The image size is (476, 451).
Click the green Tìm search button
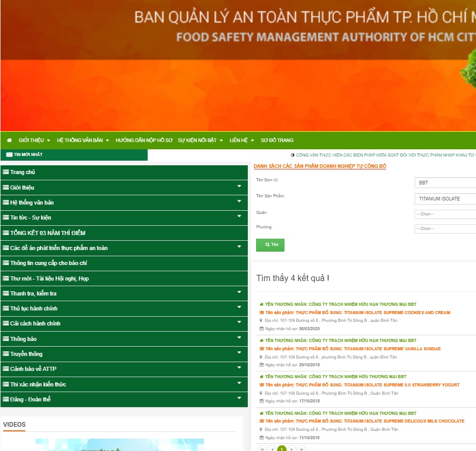click(x=270, y=245)
